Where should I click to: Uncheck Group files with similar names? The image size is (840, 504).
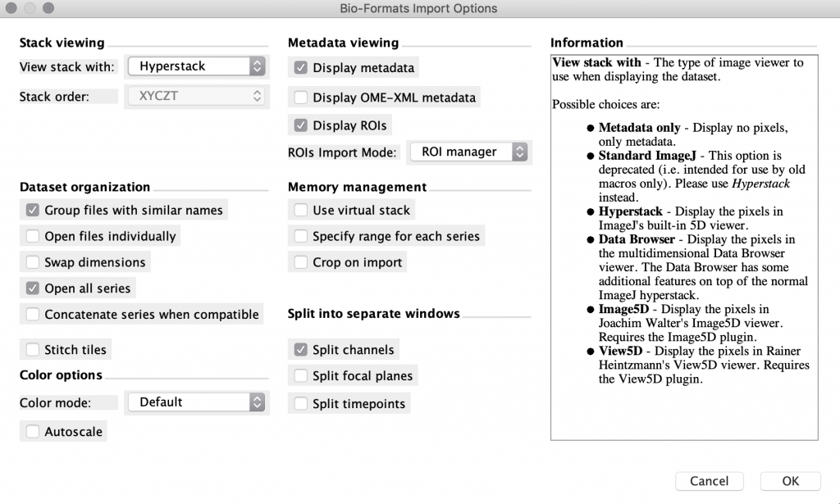pos(33,210)
